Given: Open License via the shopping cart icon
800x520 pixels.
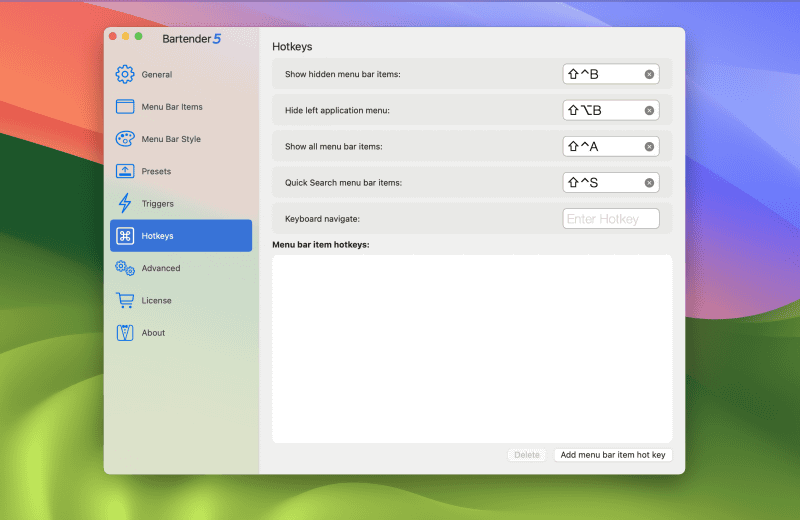Looking at the screenshot, I should coord(125,300).
